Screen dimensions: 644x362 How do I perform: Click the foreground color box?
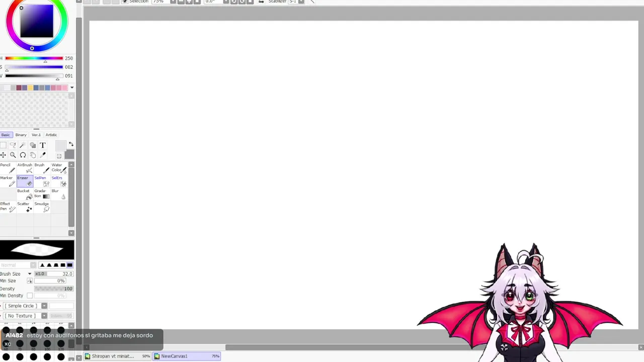(60, 146)
